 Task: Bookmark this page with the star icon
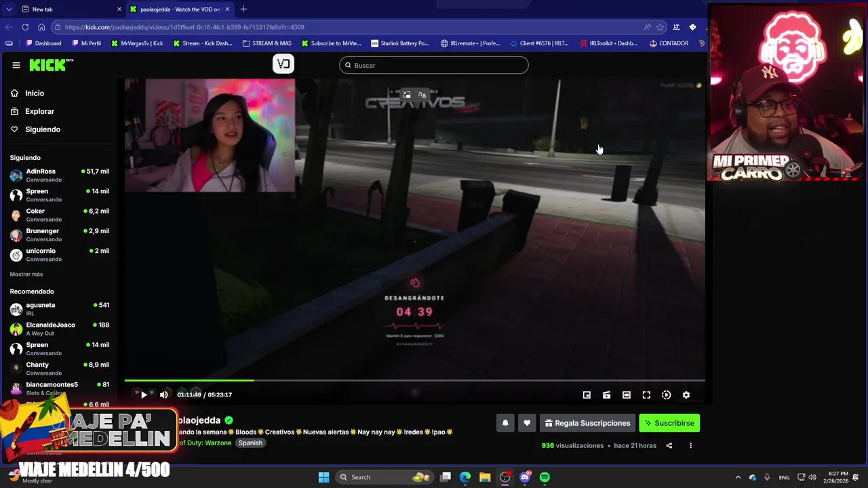tap(660, 27)
